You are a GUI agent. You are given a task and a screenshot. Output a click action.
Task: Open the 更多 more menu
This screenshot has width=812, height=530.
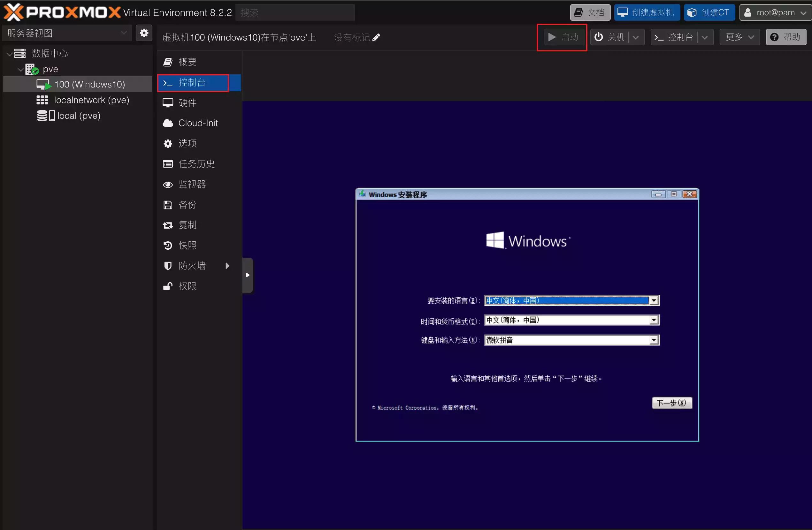point(739,37)
